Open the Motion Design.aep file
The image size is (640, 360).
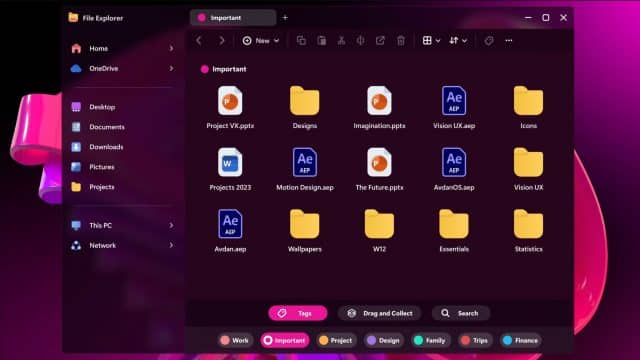point(305,169)
